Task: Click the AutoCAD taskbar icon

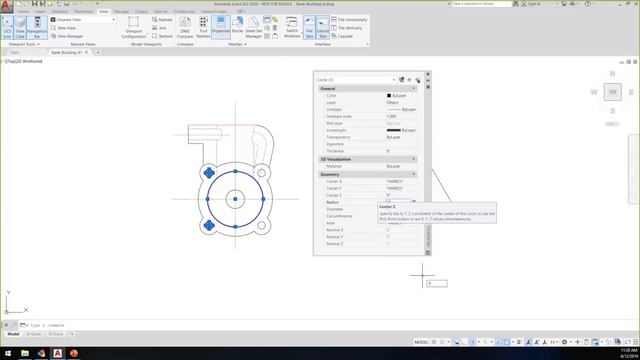Action: tap(58, 353)
